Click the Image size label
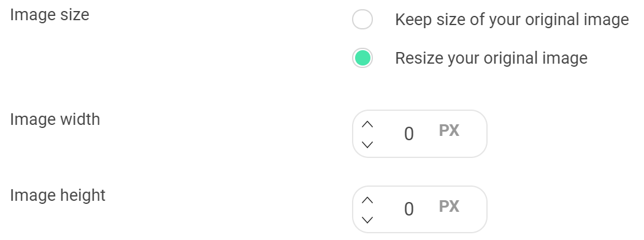 (50, 15)
